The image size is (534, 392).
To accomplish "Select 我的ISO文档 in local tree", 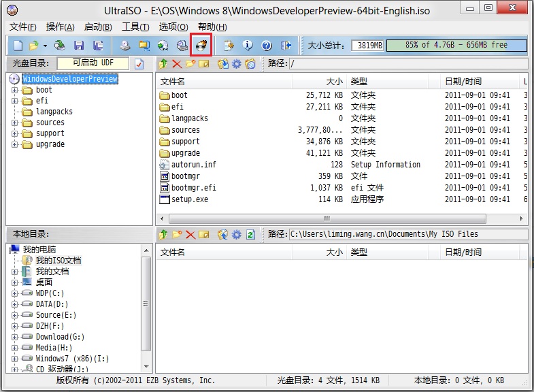I will point(59,261).
